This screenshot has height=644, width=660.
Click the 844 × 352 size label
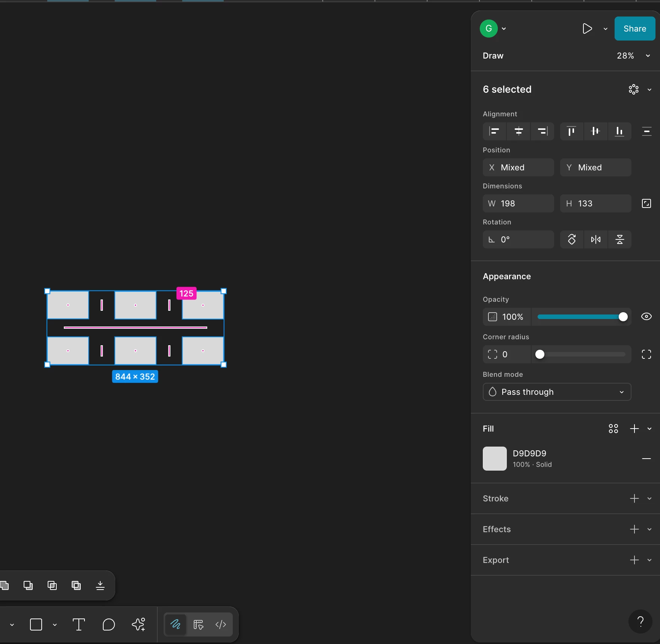pyautogui.click(x=135, y=376)
